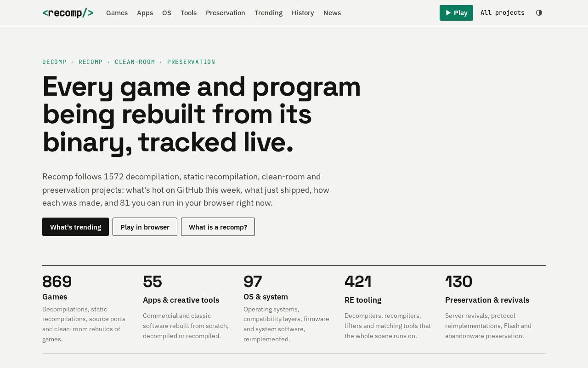Open the News nav link
This screenshot has width=588, height=368.
pos(332,13)
